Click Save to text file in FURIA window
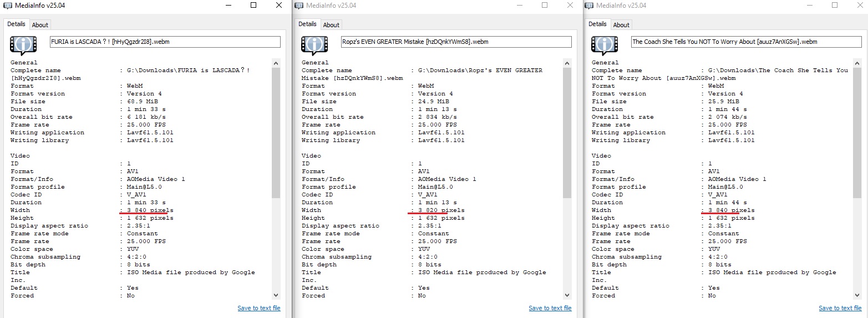 pos(259,308)
